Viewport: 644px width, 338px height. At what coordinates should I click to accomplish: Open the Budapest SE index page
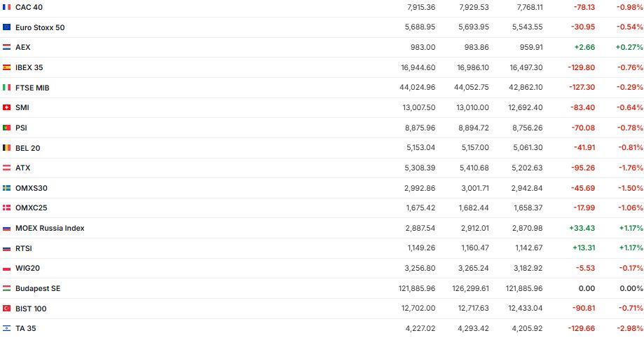point(38,288)
